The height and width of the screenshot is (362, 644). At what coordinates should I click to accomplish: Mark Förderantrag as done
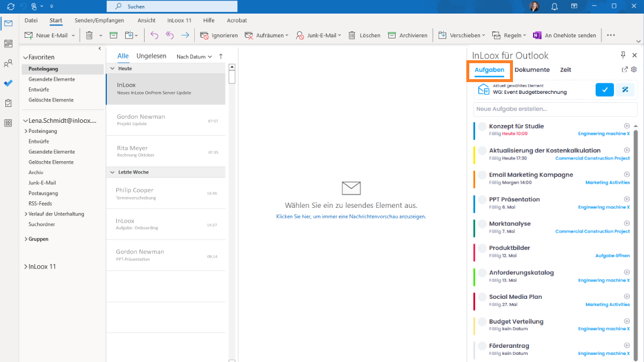(482, 346)
